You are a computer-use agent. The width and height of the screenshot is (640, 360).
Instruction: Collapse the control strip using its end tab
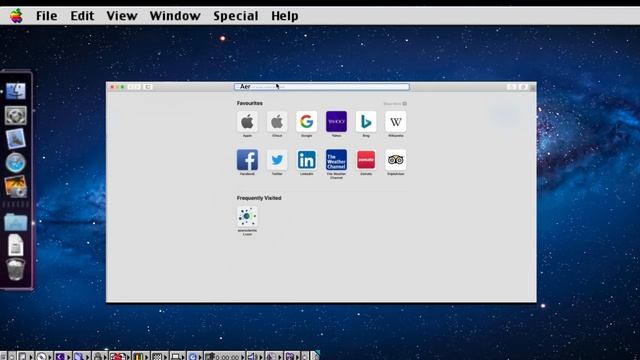[x=316, y=356]
